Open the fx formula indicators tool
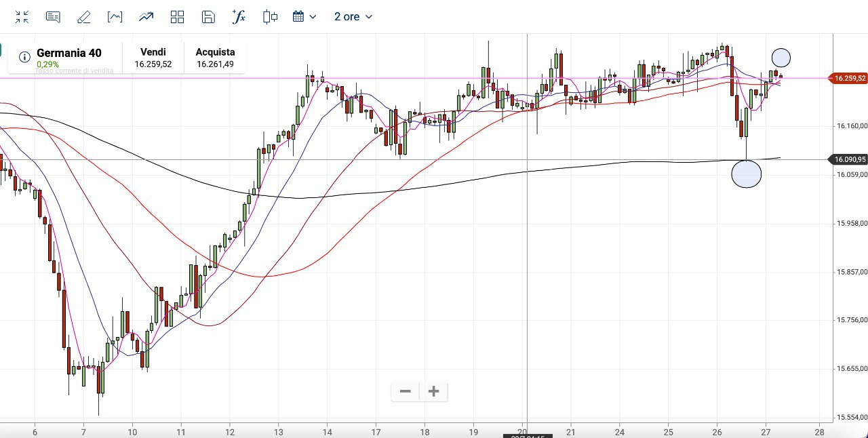Screen dimensions: 868x438 click(239, 17)
